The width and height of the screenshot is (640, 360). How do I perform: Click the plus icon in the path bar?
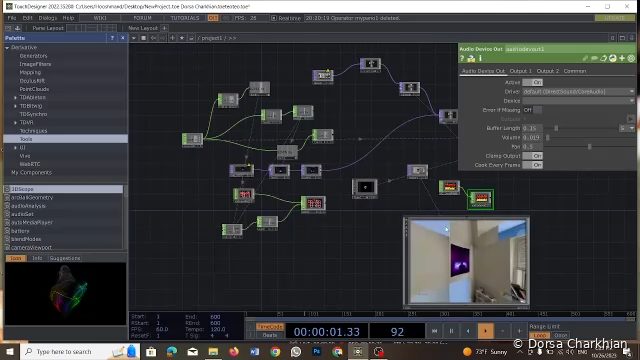(172, 38)
